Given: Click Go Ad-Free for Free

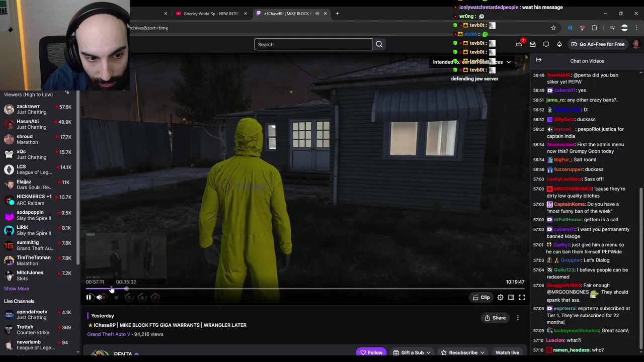Looking at the screenshot, I should coord(598,44).
